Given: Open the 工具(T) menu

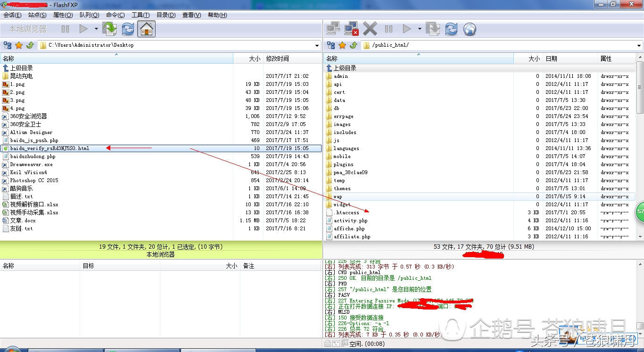Looking at the screenshot, I should point(140,15).
